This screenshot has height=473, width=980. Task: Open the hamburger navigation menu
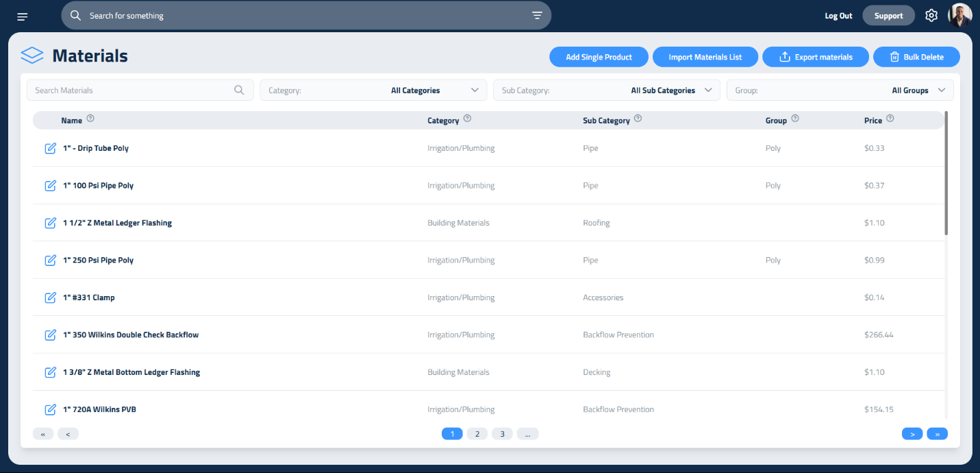23,16
